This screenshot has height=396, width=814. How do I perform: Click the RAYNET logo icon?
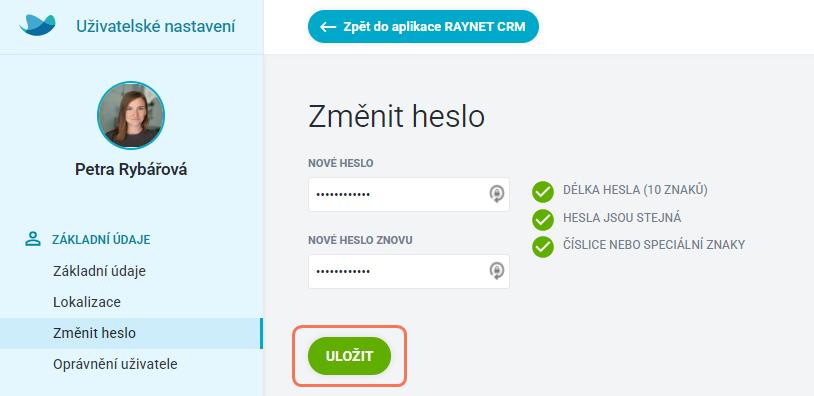coord(37,25)
